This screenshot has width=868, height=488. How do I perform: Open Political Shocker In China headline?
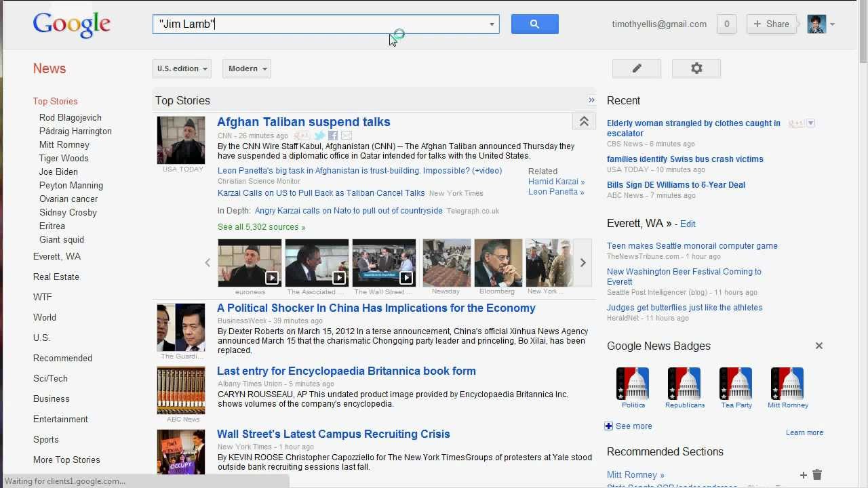tap(376, 308)
